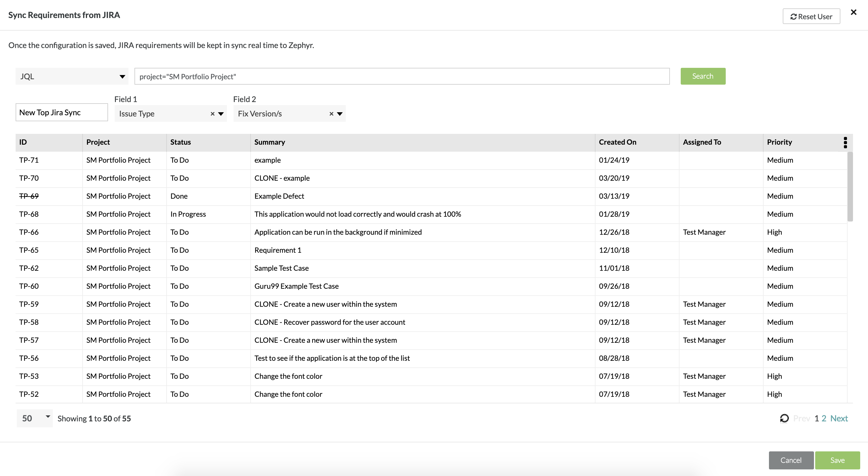Click the green Search button
Viewport: 868px width, 476px height.
pyautogui.click(x=703, y=76)
